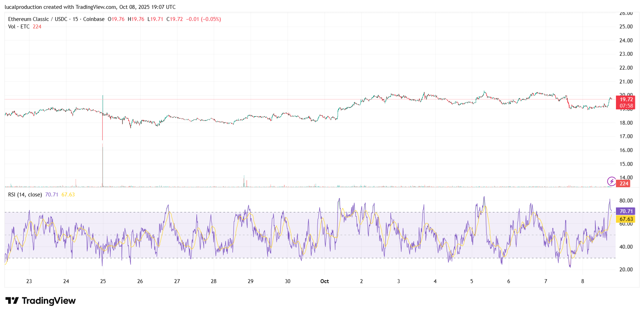Open the RSI (14, close) indicator legend
This screenshot has height=314, width=644.
tap(25, 195)
